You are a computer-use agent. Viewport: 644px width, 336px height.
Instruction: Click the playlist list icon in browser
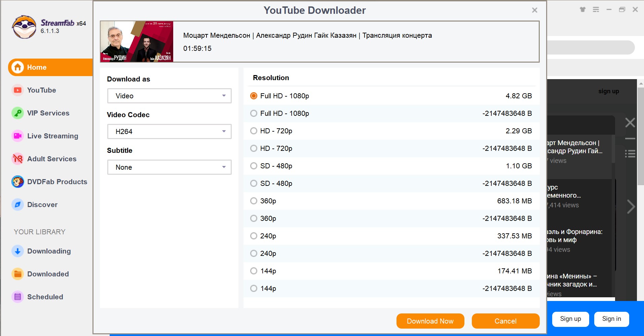pyautogui.click(x=630, y=154)
